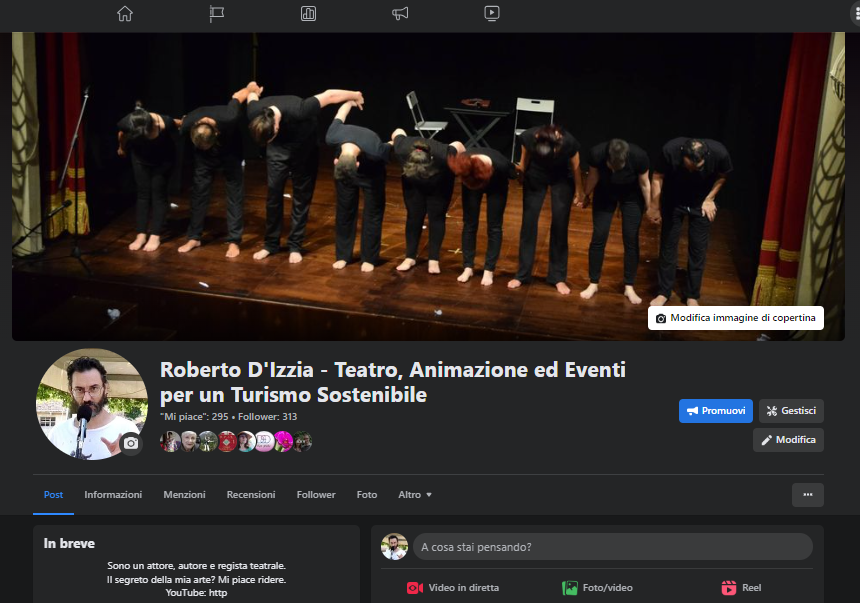Open the three-dots more options menu
The height and width of the screenshot is (603, 860).
pyautogui.click(x=807, y=494)
